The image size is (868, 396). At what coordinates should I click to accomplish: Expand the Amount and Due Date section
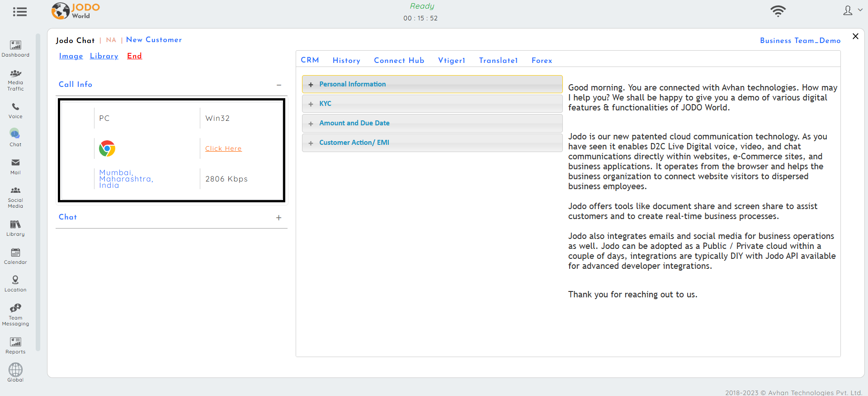432,123
